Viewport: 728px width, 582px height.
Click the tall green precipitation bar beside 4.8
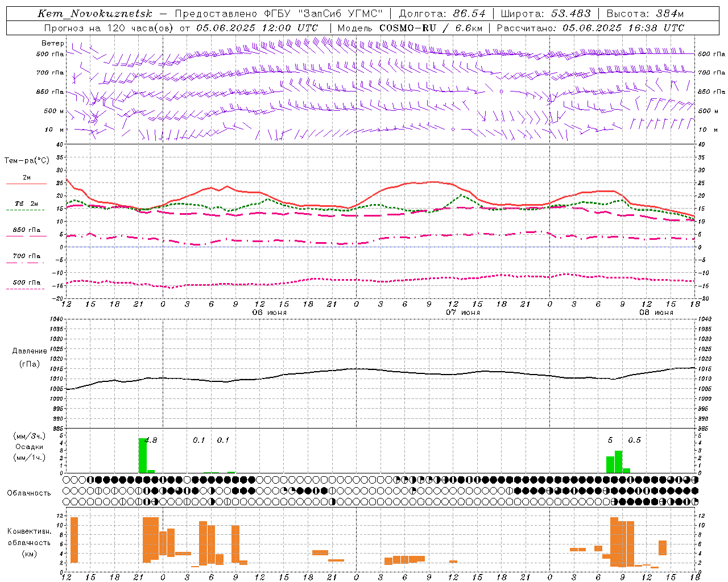click(x=143, y=455)
